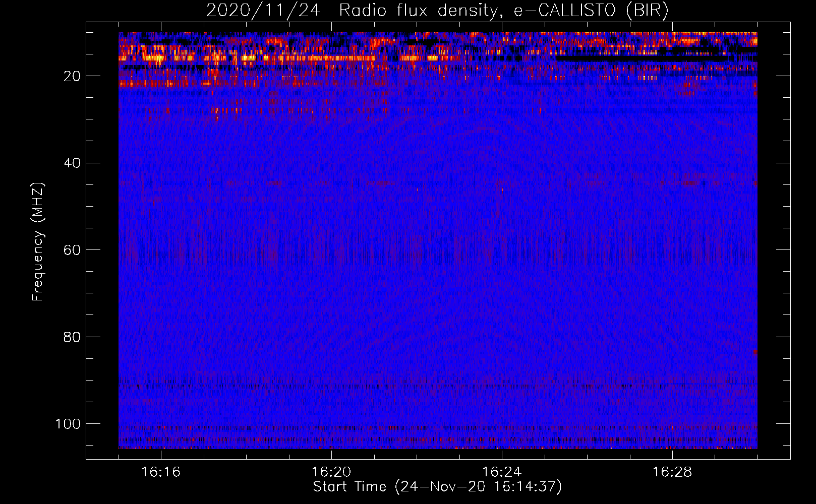Click the 16:24 time tick label
The image size is (816, 504).
(x=502, y=472)
